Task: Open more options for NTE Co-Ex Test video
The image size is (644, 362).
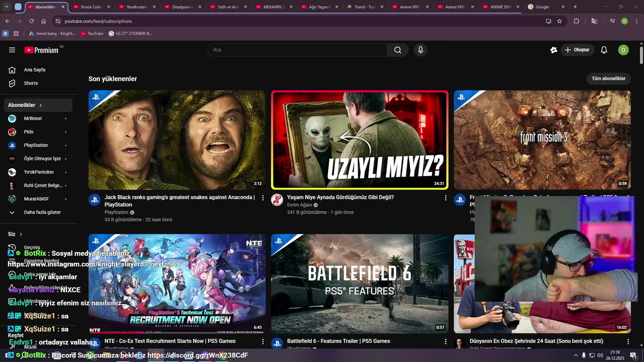Action: (263, 342)
